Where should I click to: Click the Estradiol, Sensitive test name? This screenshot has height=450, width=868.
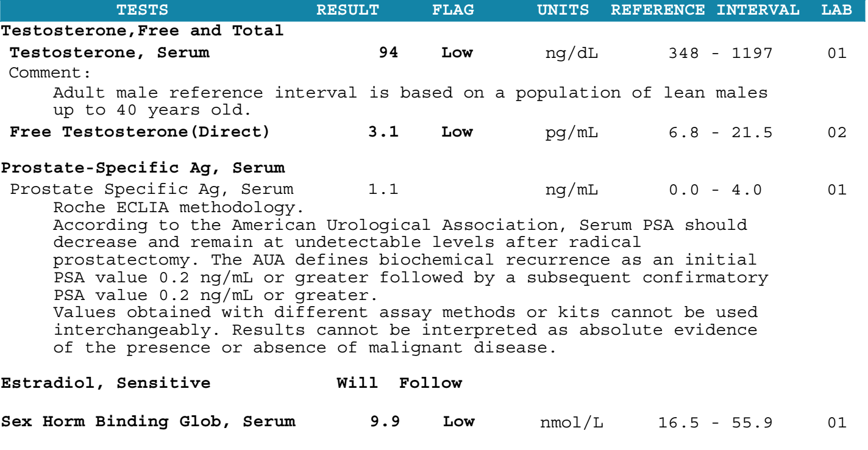105,384
